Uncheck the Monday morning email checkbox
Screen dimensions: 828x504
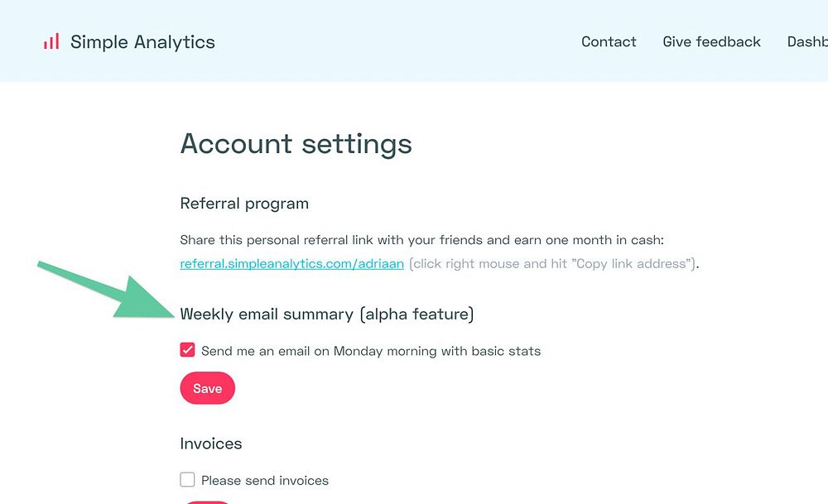coord(188,350)
